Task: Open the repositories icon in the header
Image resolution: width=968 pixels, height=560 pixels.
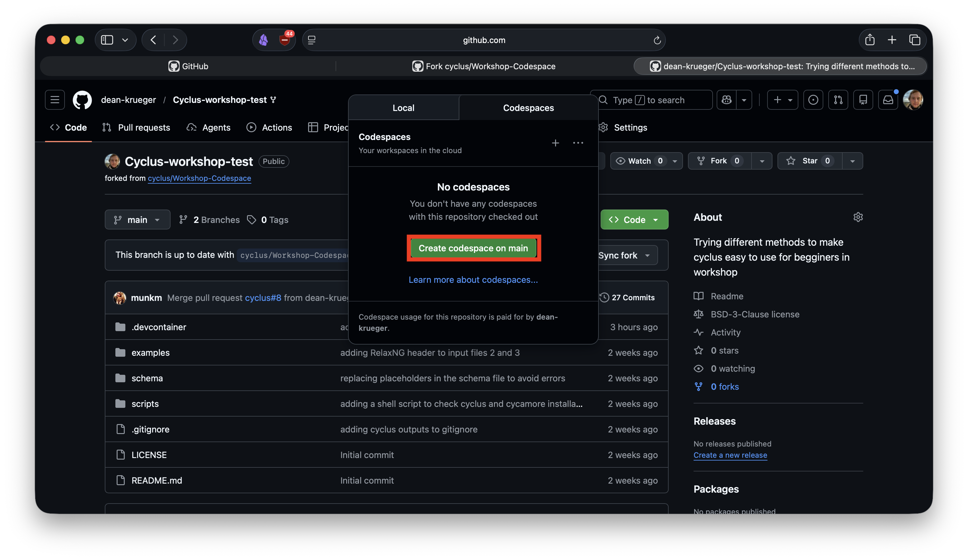Action: pyautogui.click(x=863, y=100)
